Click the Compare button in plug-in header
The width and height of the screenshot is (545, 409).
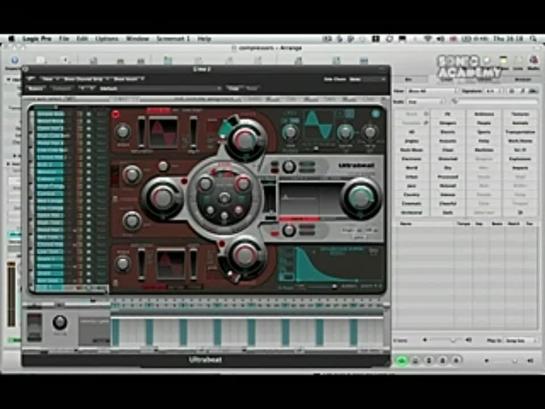[61, 88]
